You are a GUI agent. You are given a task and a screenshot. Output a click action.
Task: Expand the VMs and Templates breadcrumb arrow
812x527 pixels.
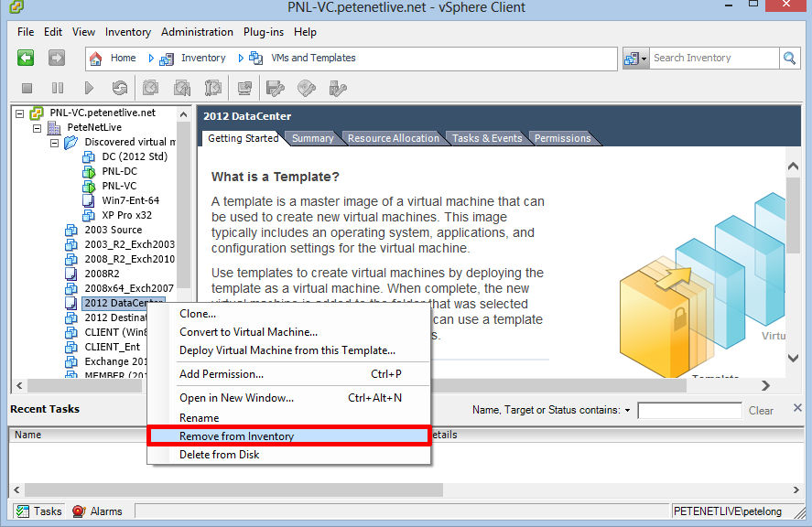pyautogui.click(x=241, y=58)
